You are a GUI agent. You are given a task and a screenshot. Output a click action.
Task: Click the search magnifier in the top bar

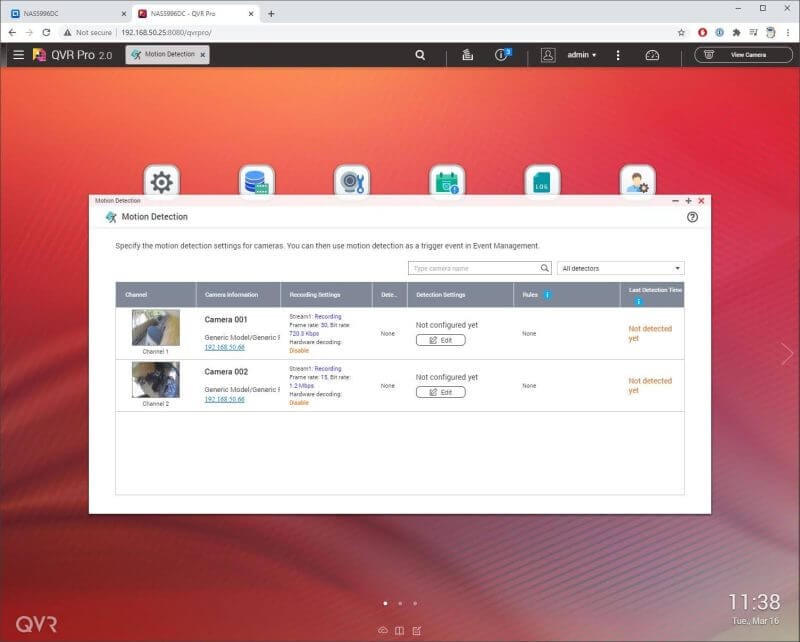tap(420, 55)
